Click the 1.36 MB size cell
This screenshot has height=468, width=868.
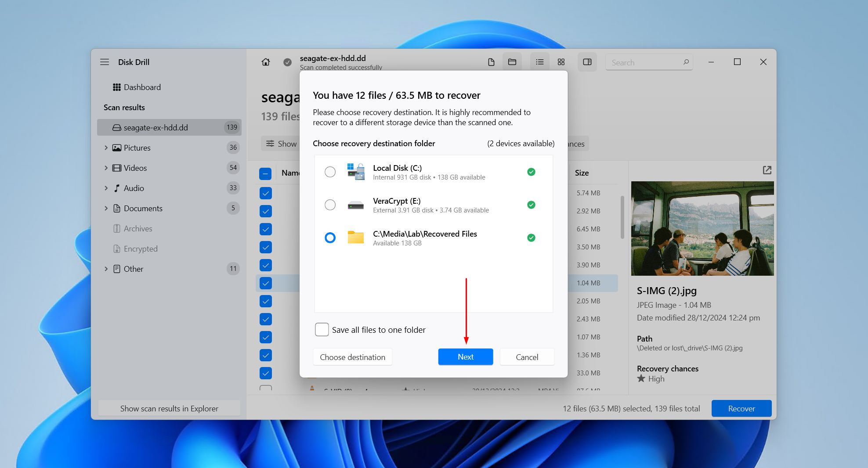click(588, 355)
